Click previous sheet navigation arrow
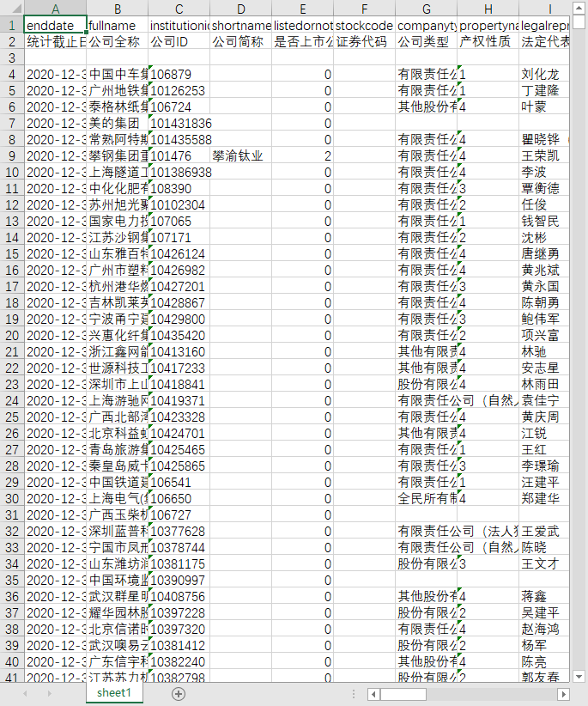The width and height of the screenshot is (588, 706). (25, 694)
